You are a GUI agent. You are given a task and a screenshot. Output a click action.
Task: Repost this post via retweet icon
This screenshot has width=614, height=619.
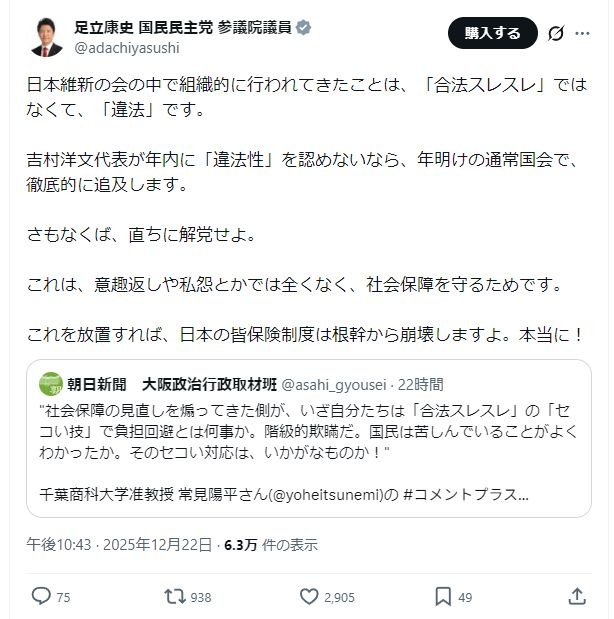coord(175,597)
